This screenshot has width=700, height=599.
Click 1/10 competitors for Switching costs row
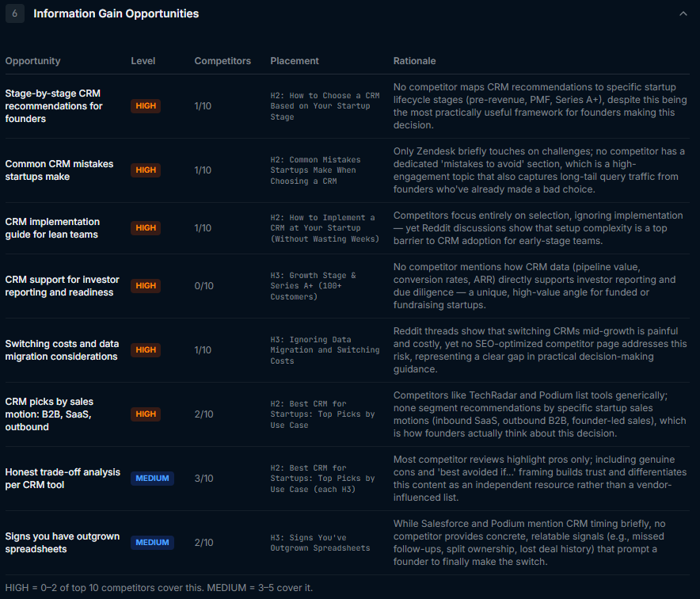point(203,350)
